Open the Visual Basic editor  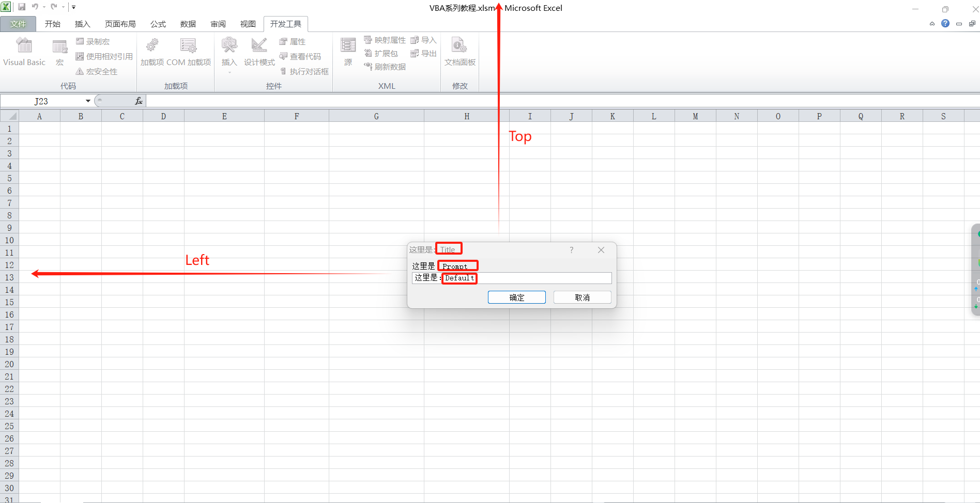pos(24,52)
